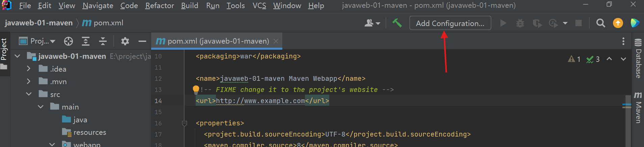Select the .idea folder item
This screenshot has height=147, width=644.
[x=53, y=69]
